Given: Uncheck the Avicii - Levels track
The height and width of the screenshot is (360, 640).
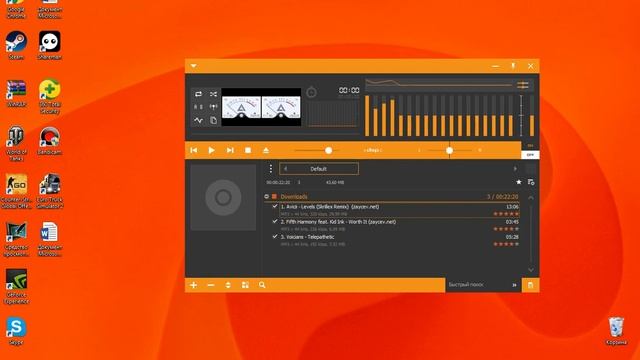Looking at the screenshot, I should click(275, 207).
